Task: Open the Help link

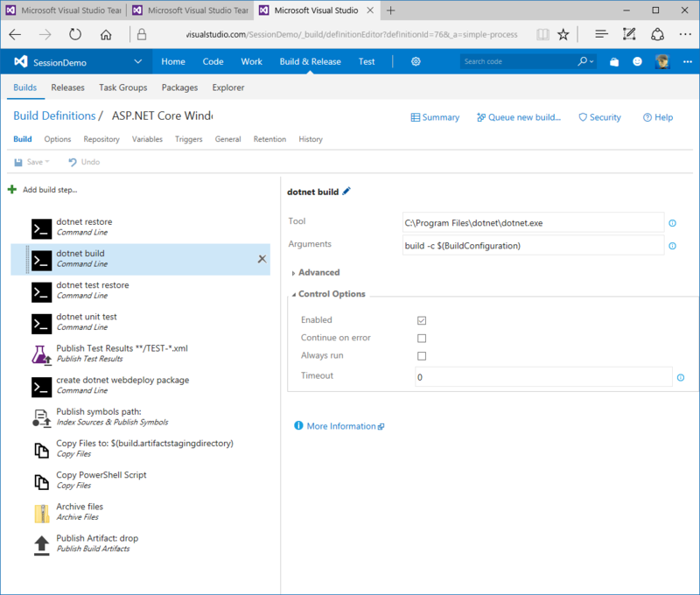Action: pos(658,117)
